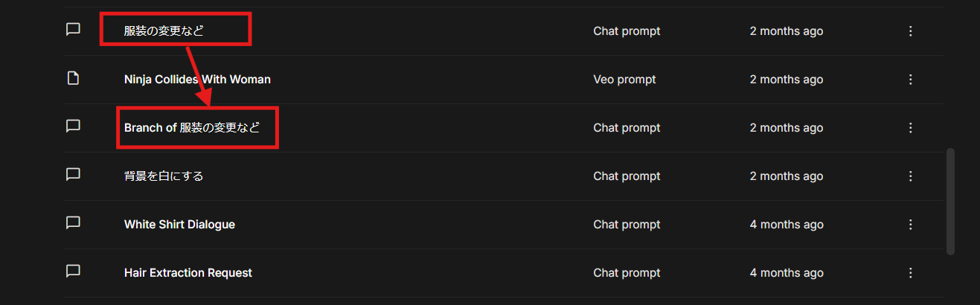Click the chat icon beside Hair Extraction Request
Screen dimensions: 980x305
coord(73,272)
